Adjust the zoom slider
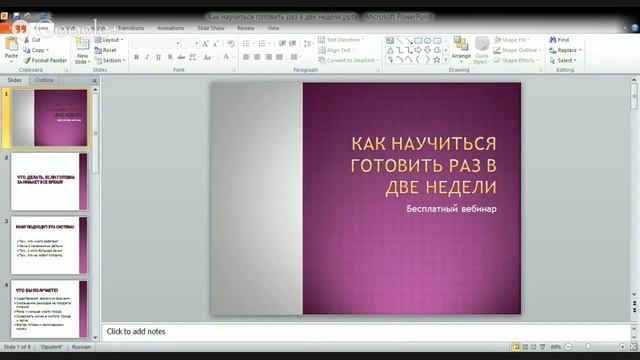The image size is (640, 360). point(588,347)
